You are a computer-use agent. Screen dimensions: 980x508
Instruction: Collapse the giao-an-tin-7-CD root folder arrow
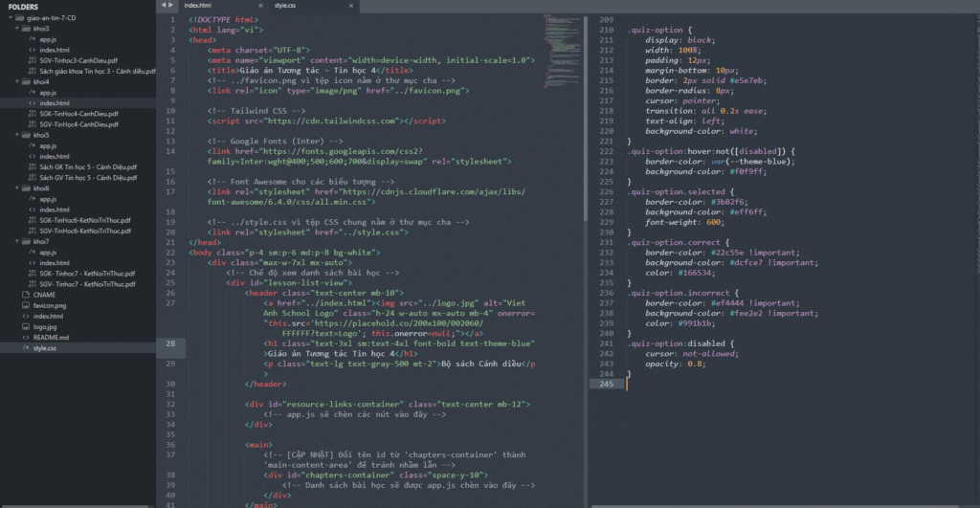11,18
